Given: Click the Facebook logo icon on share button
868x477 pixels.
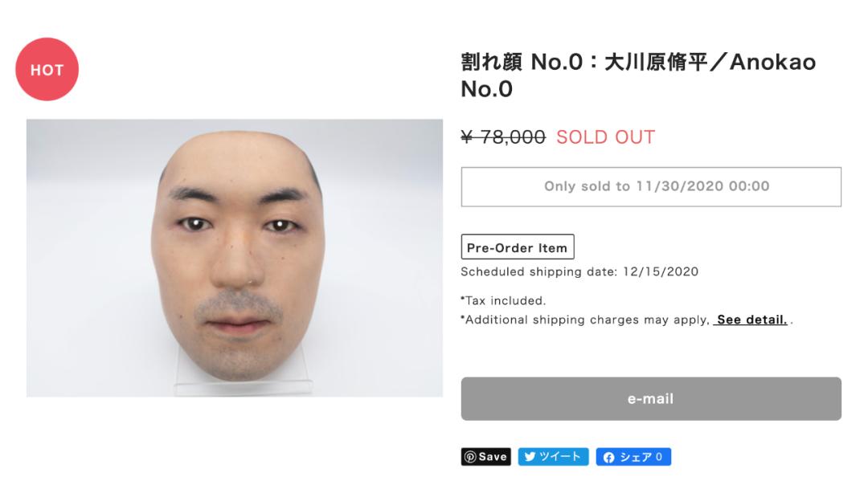Looking at the screenshot, I should click(611, 456).
